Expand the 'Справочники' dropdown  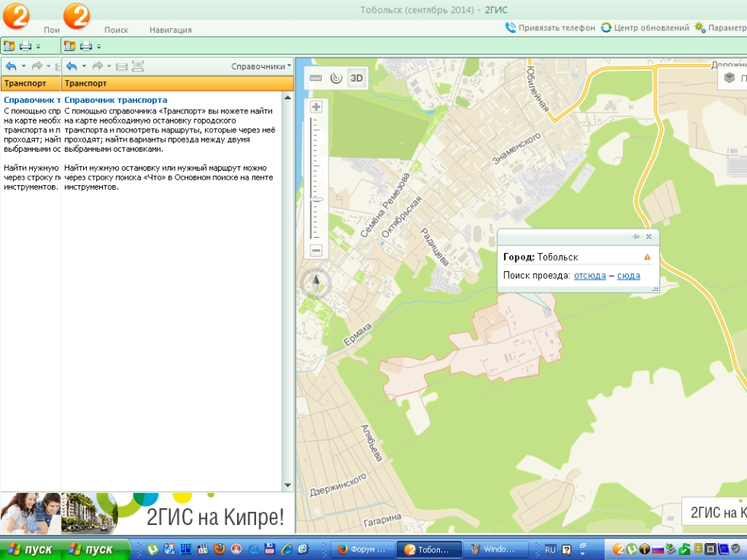[261, 66]
